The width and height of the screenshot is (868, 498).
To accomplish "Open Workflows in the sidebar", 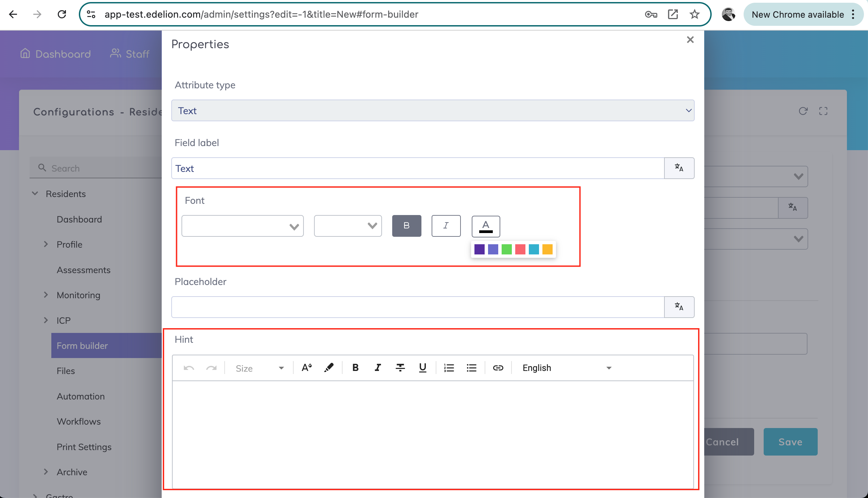I will 79,421.
